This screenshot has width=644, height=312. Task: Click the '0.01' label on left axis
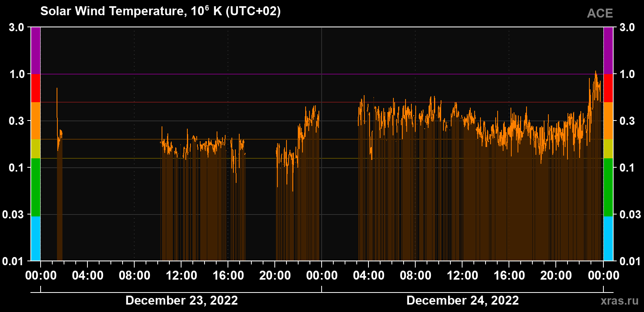click(x=13, y=261)
